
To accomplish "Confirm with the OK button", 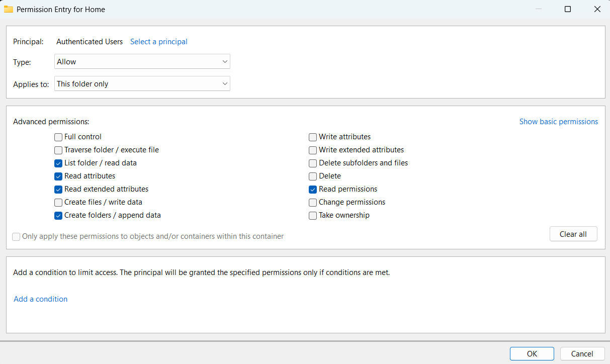I will point(532,354).
